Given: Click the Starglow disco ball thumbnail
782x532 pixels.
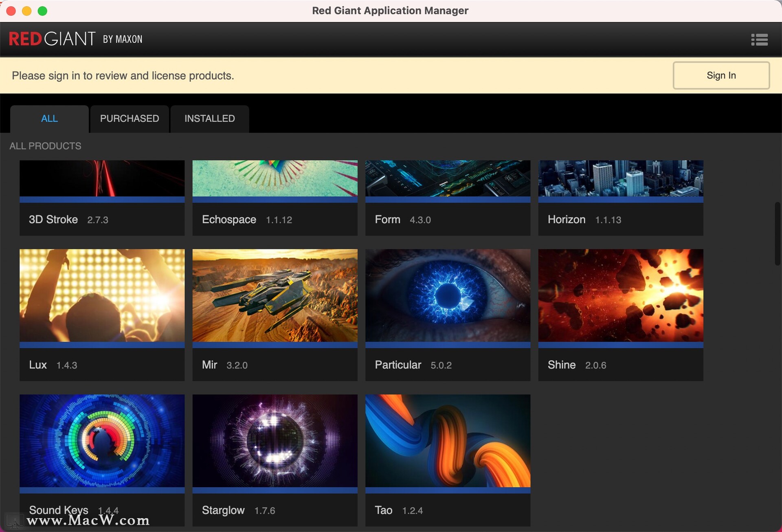Looking at the screenshot, I should point(275,441).
